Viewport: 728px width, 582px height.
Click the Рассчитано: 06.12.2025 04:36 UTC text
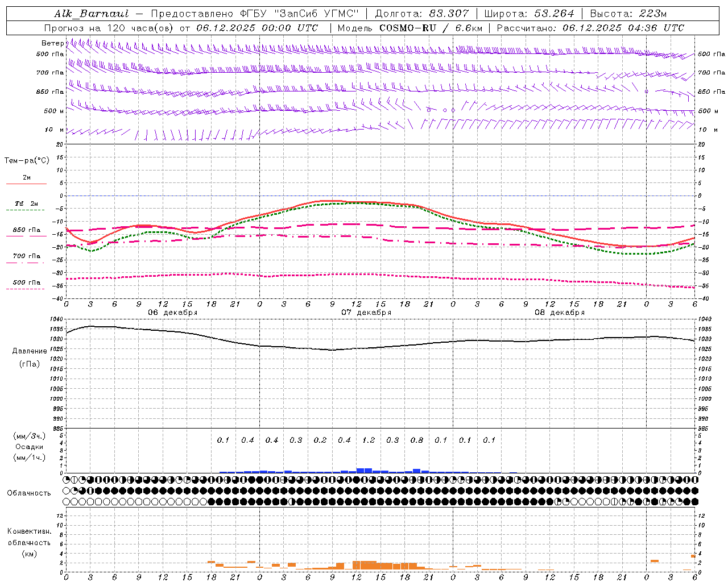click(x=590, y=28)
